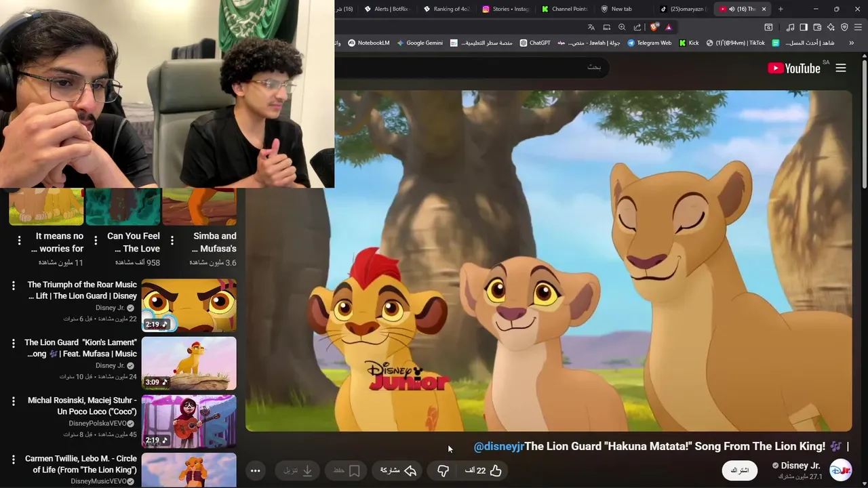This screenshot has width=868, height=488.
Task: Open the browser main menu
Action: click(858, 27)
